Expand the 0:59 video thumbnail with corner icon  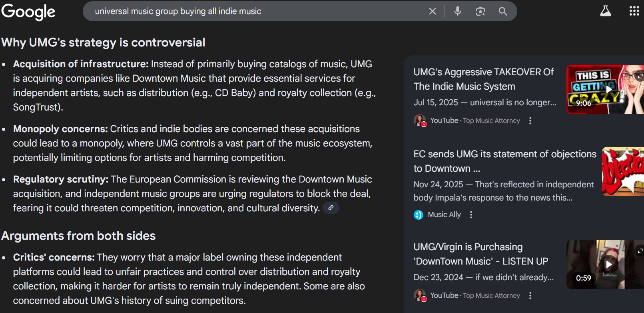click(x=640, y=251)
